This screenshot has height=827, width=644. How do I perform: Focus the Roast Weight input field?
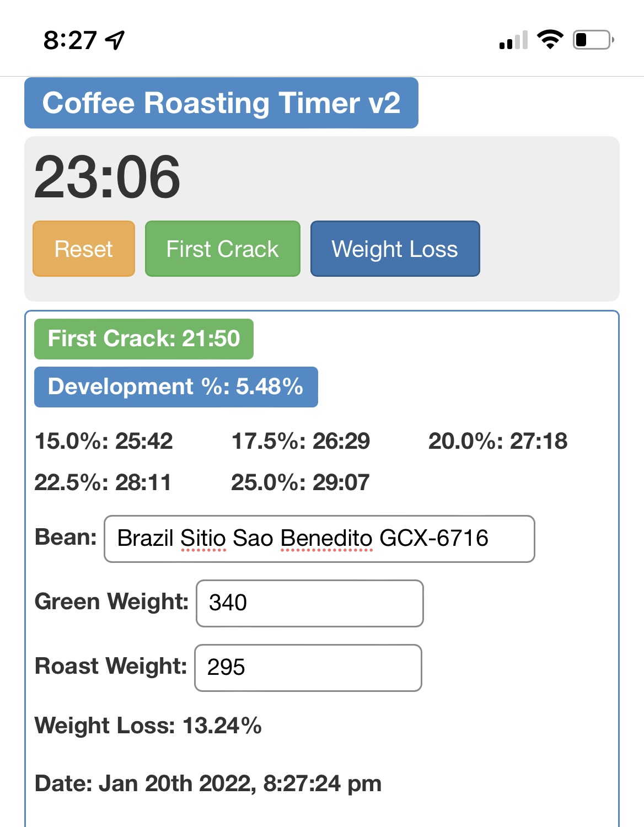tap(308, 668)
